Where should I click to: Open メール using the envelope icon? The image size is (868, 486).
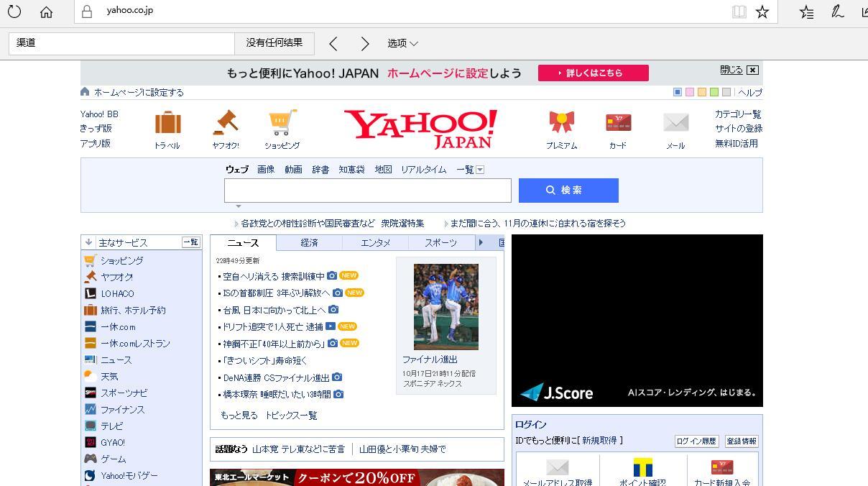pos(675,124)
